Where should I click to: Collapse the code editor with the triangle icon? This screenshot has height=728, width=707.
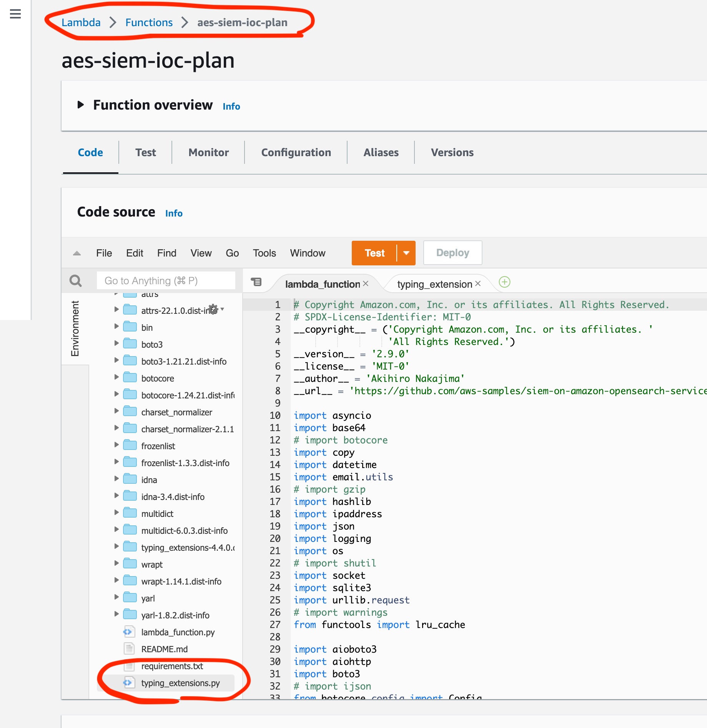click(77, 253)
